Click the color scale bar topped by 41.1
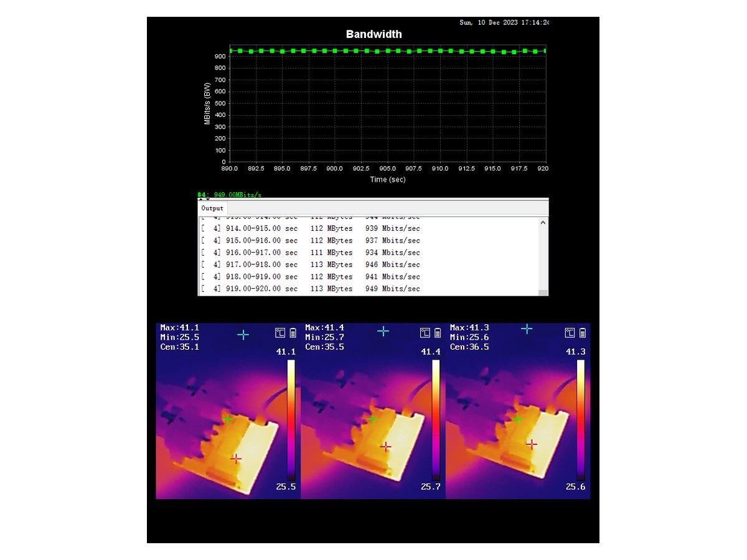The height and width of the screenshot is (560, 747). pos(291,420)
